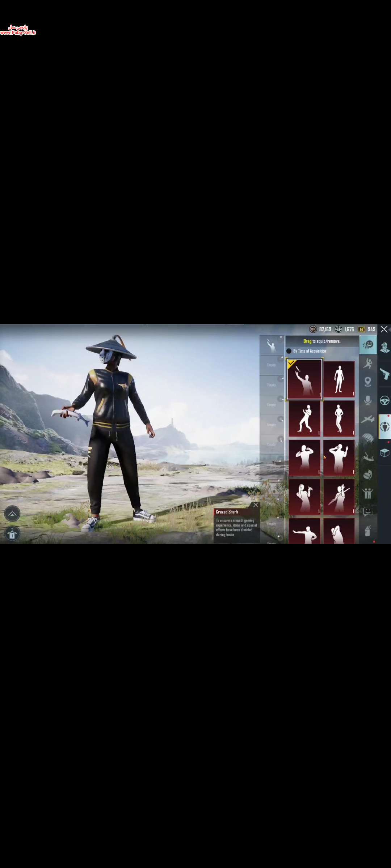Select the chat smiley bubble icon
Screen dimensions: 391x868
[x=368, y=512]
